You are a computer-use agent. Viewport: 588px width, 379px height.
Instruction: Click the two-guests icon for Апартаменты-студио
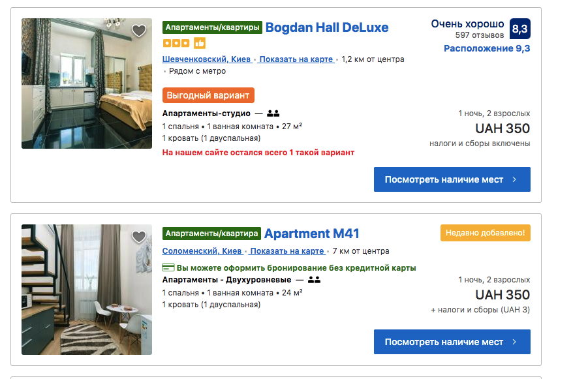(x=273, y=114)
